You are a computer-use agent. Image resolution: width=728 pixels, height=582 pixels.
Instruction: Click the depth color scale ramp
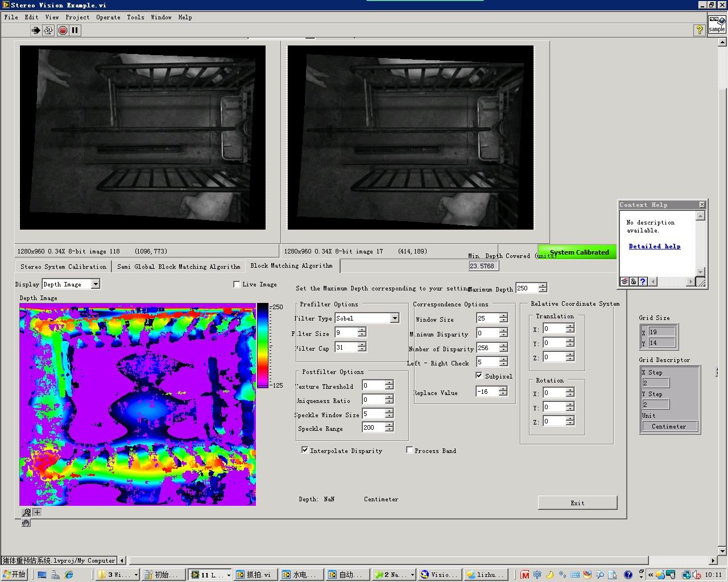coord(262,346)
